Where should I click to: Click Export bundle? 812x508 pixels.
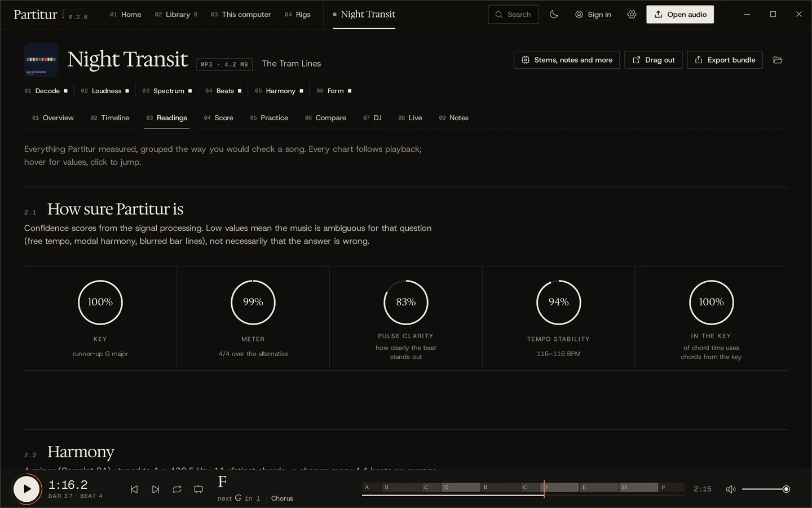(x=725, y=60)
